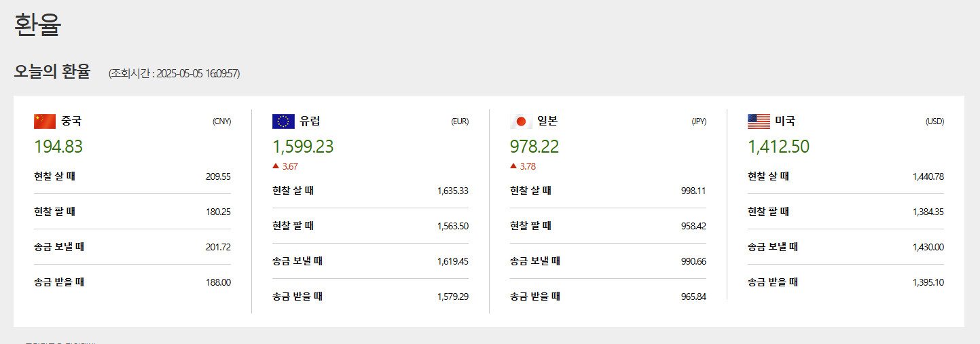Click the USD 송금 보낼 때 value 1,430.00
Screen dimensions: 980x344
tap(928, 247)
